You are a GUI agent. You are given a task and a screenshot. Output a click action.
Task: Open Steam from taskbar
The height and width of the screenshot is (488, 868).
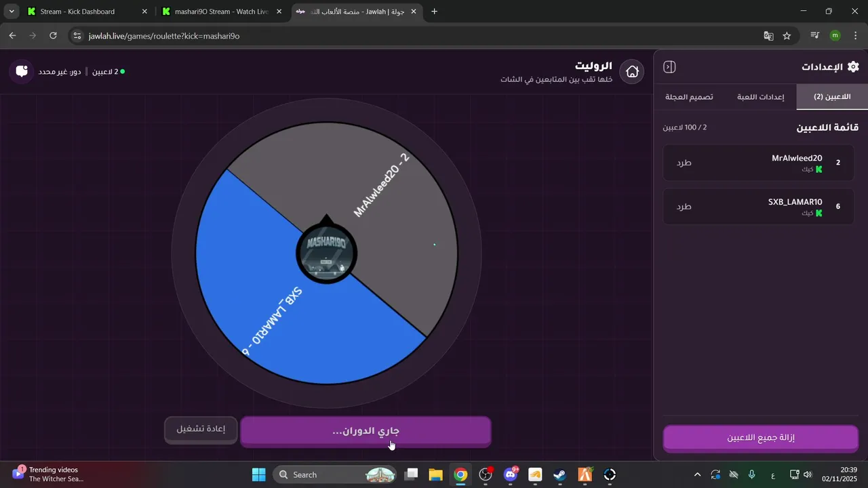pyautogui.click(x=560, y=474)
